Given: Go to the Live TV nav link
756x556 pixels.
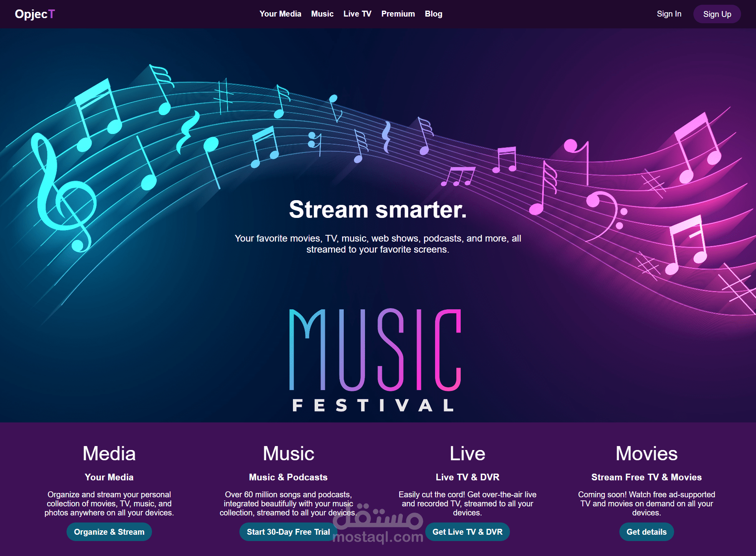Looking at the screenshot, I should (357, 14).
